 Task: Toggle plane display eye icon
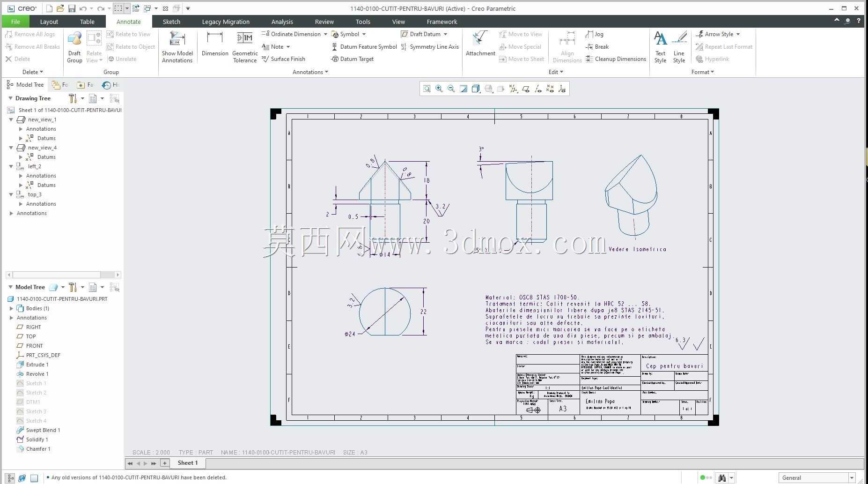pyautogui.click(x=526, y=89)
